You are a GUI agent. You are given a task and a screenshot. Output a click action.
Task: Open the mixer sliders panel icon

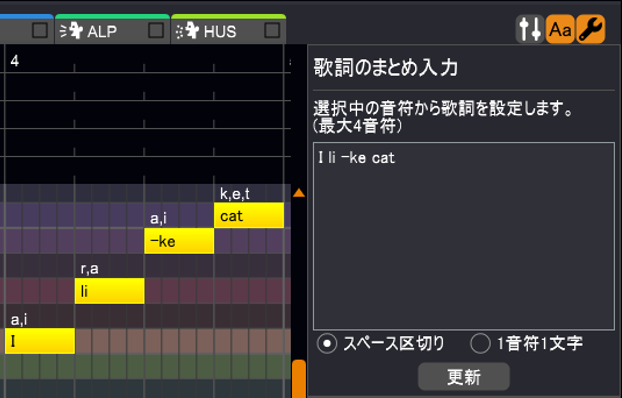pos(530,29)
